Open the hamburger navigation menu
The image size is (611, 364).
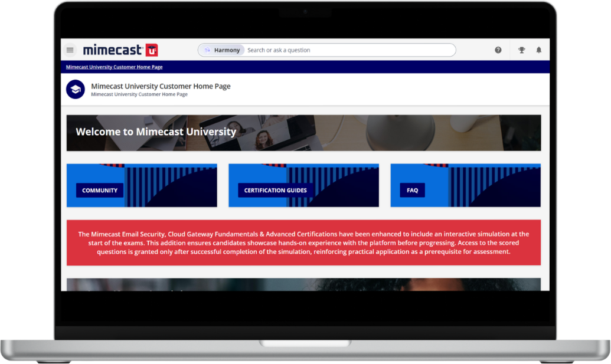pyautogui.click(x=70, y=50)
